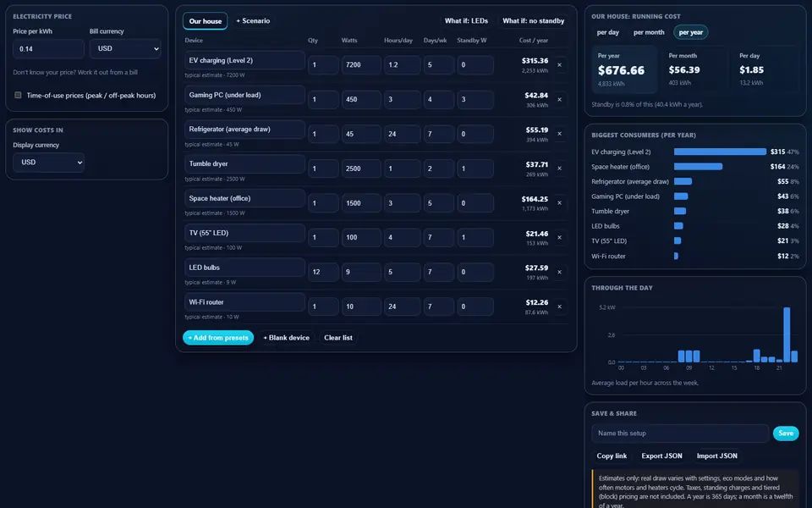Click the Space heater (office) consumer bar
Screen dimensions: 812x508
pyautogui.click(x=698, y=167)
